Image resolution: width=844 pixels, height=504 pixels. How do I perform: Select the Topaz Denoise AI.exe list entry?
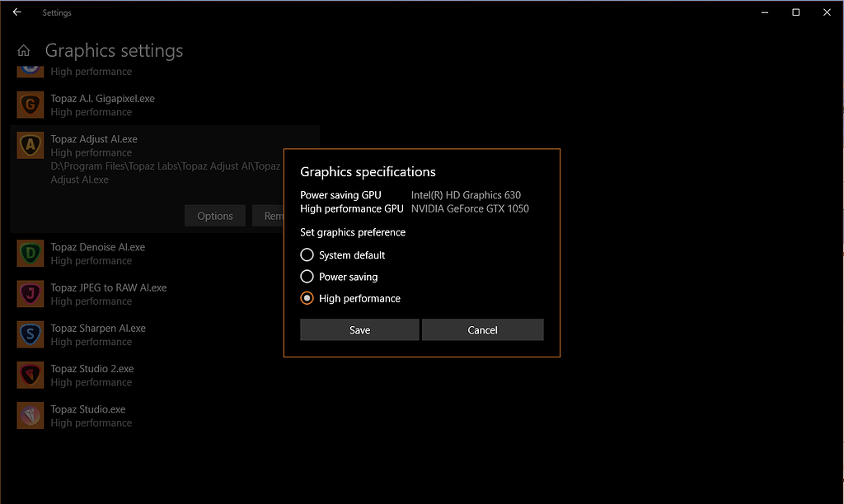pyautogui.click(x=124, y=253)
